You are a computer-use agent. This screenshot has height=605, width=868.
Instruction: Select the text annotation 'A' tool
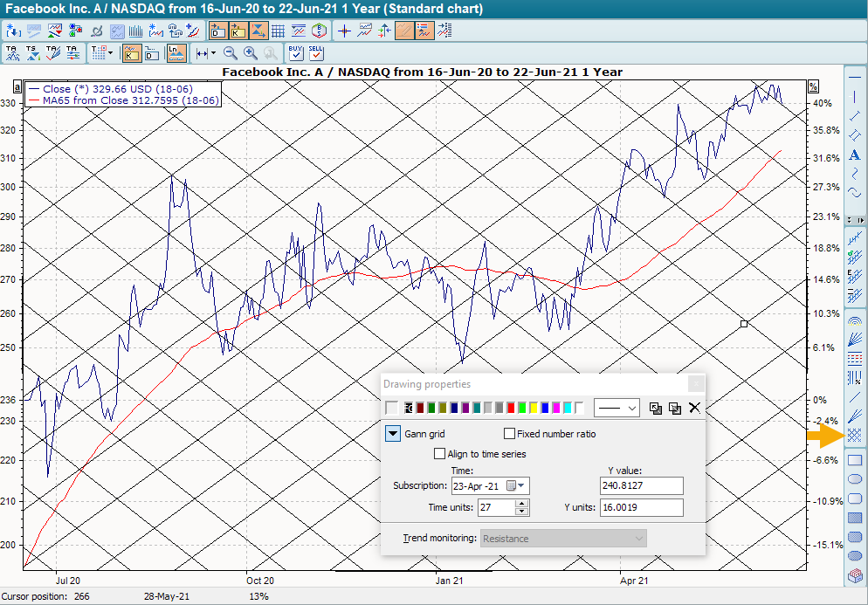(855, 155)
